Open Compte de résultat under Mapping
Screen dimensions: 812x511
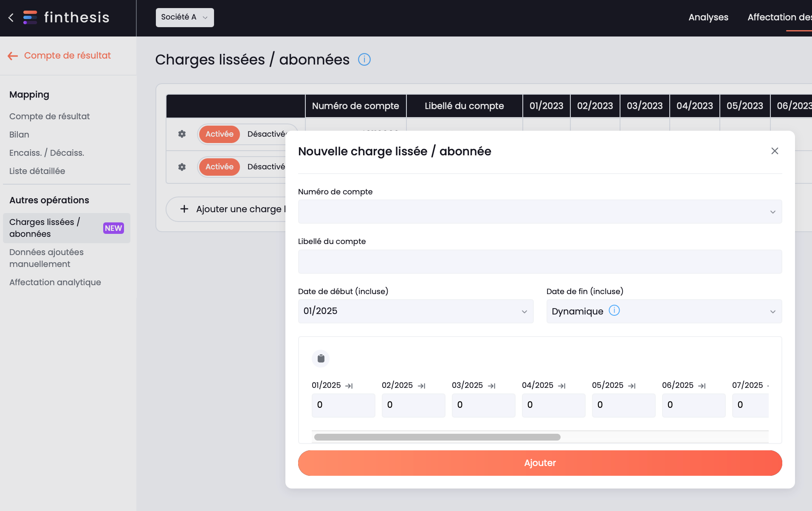[x=49, y=116]
